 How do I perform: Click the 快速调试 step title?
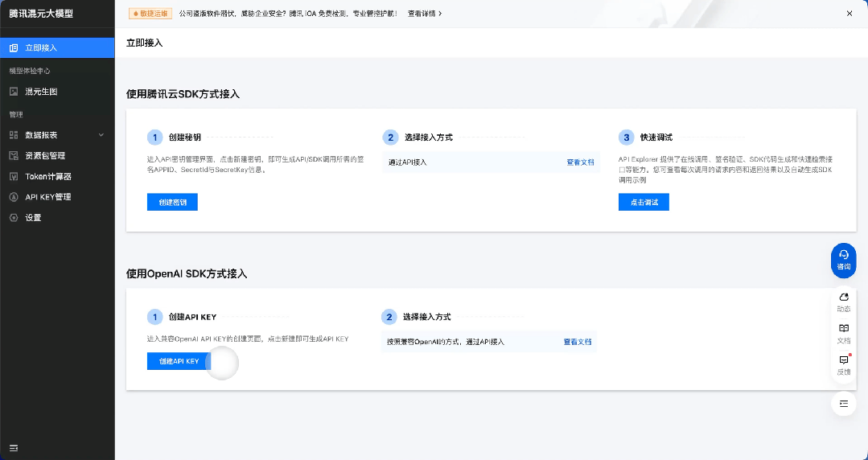point(656,138)
